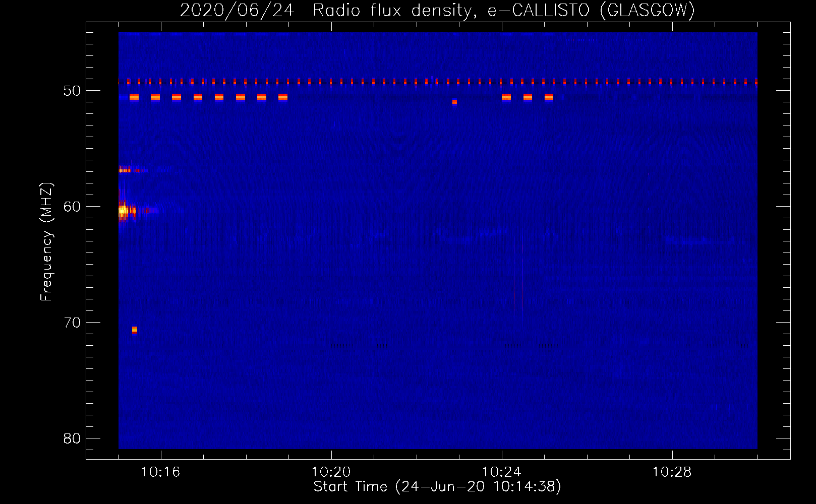Click the 10:16 time tick label
816x504 pixels.
161,472
